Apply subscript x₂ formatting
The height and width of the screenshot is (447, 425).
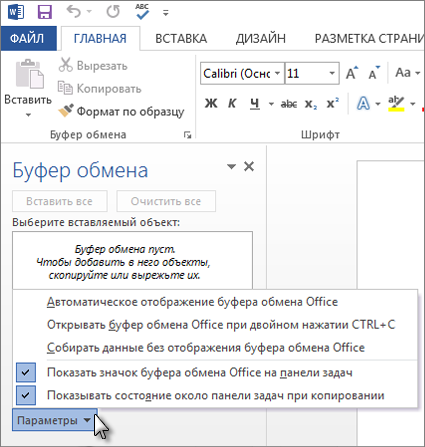pos(311,104)
